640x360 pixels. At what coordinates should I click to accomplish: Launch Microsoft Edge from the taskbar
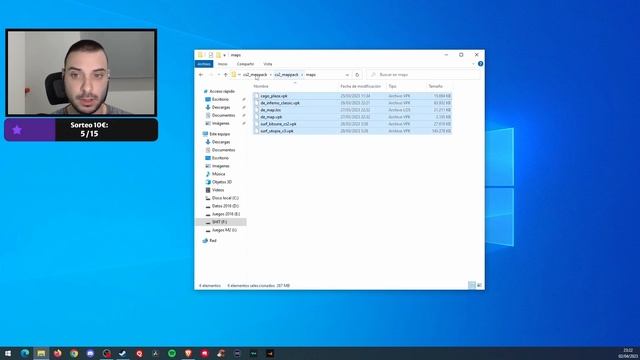[x=25, y=353]
